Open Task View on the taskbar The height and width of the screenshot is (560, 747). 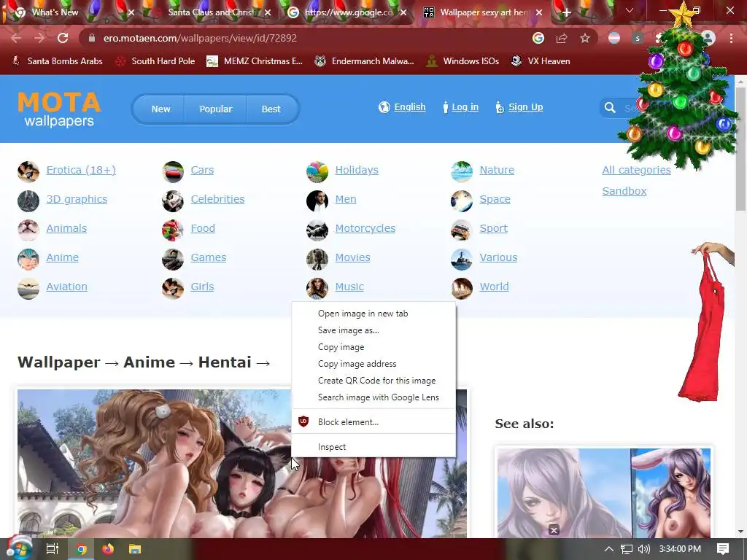tap(53, 549)
